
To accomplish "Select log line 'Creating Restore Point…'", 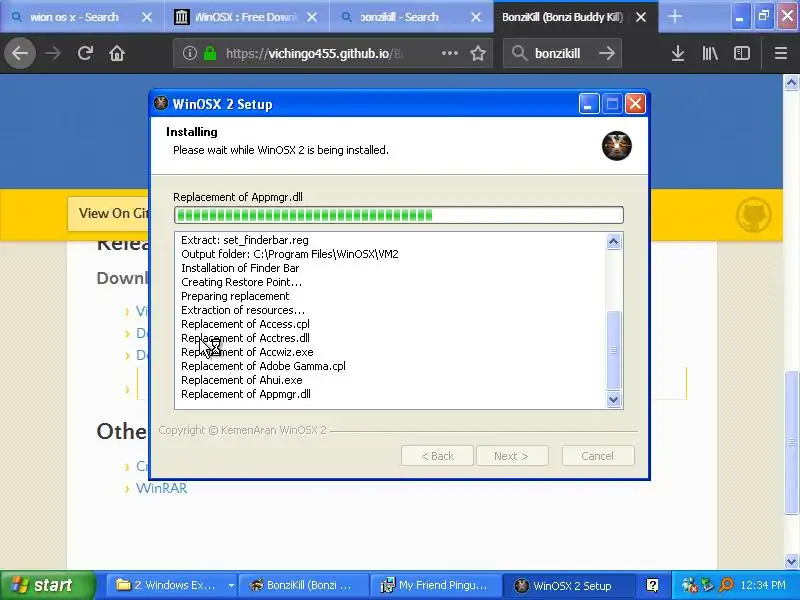I will pyautogui.click(x=241, y=282).
